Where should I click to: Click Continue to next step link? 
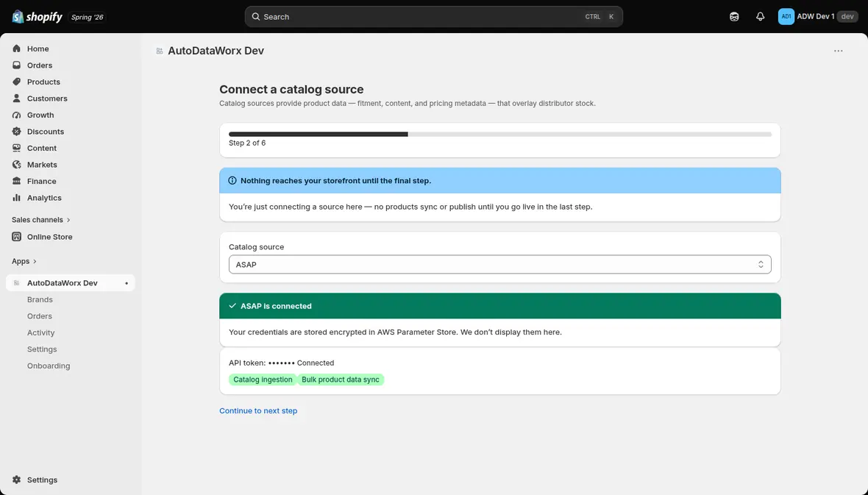[x=258, y=411]
